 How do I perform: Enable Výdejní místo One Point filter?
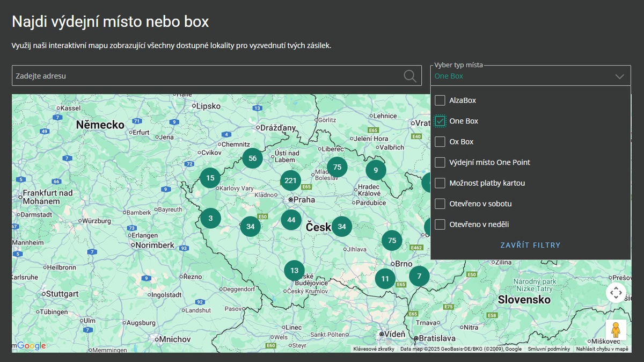(440, 162)
